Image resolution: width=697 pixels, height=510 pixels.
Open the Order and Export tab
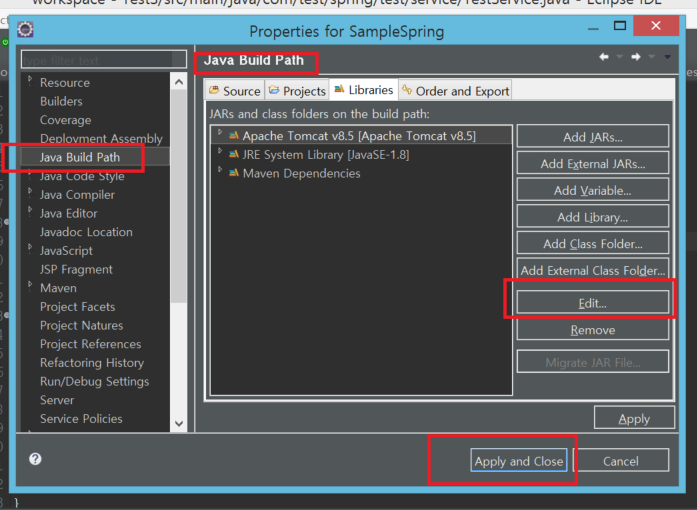pyautogui.click(x=455, y=91)
